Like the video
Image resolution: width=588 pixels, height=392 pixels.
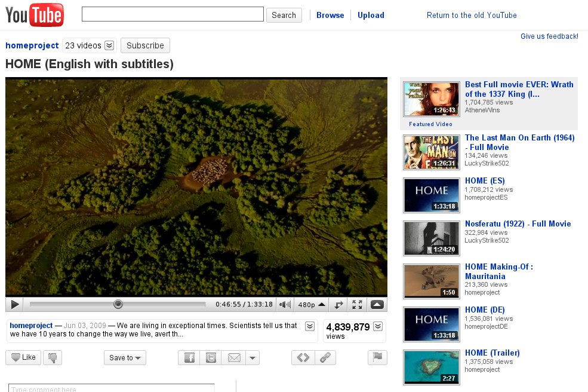tap(23, 357)
